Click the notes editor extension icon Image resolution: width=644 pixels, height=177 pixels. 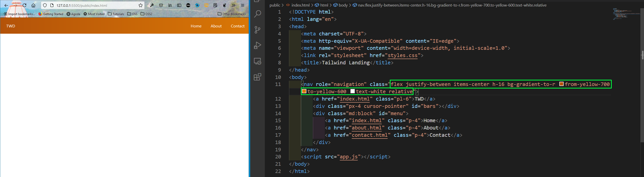pos(215,5)
